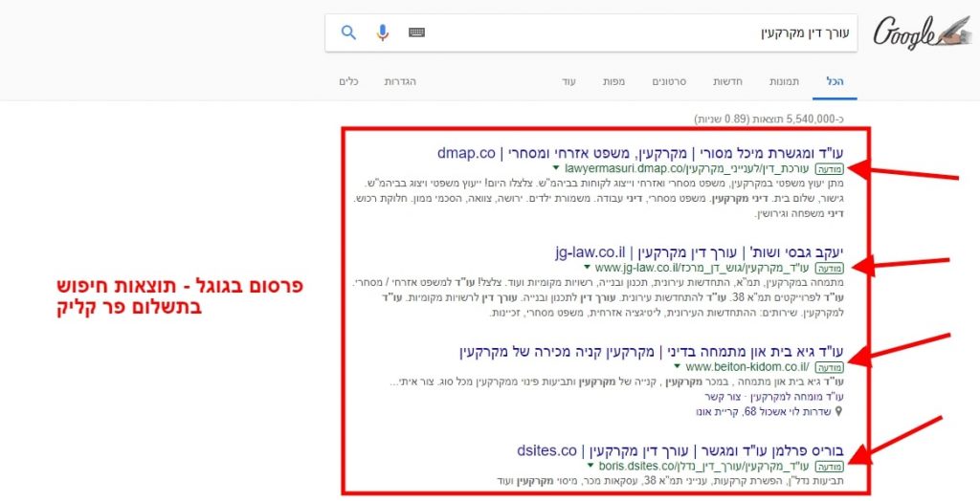Click the results count text 5,540,000
This screenshot has width=980, height=501.
(x=768, y=119)
